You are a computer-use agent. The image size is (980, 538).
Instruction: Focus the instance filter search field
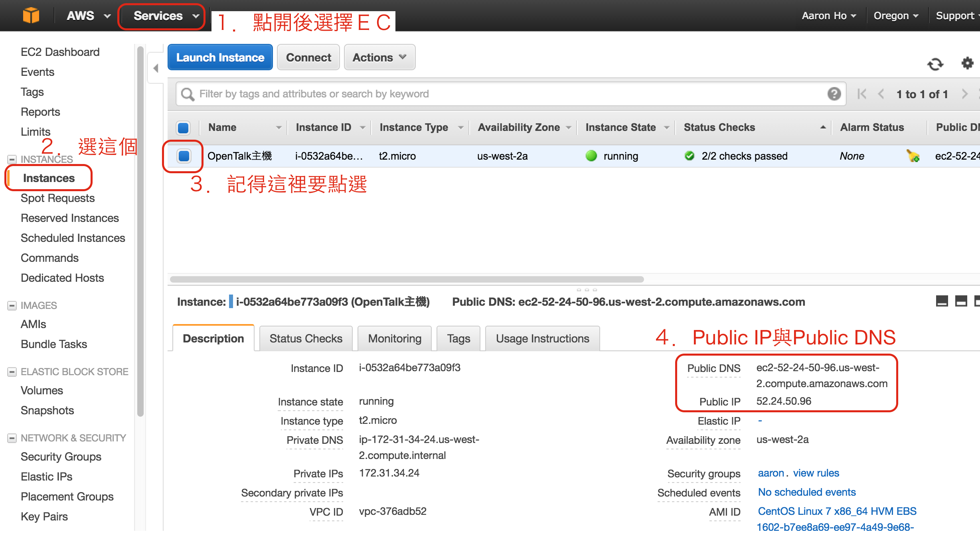tap(511, 94)
